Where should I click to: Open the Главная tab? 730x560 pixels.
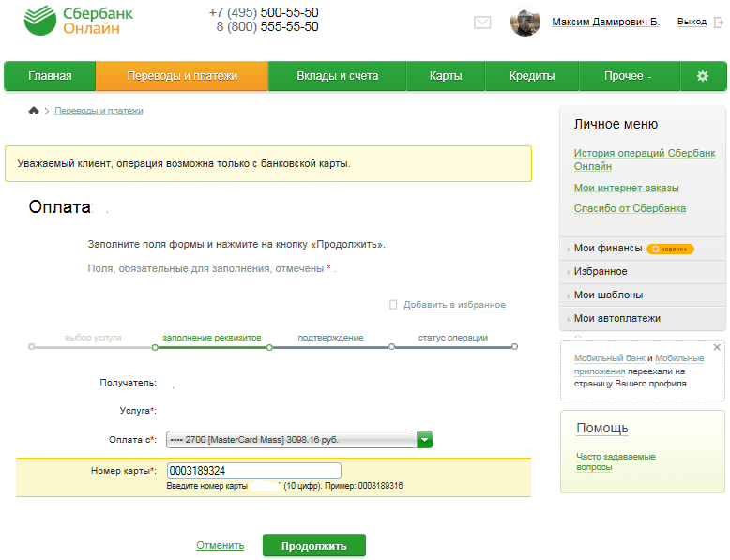click(50, 76)
